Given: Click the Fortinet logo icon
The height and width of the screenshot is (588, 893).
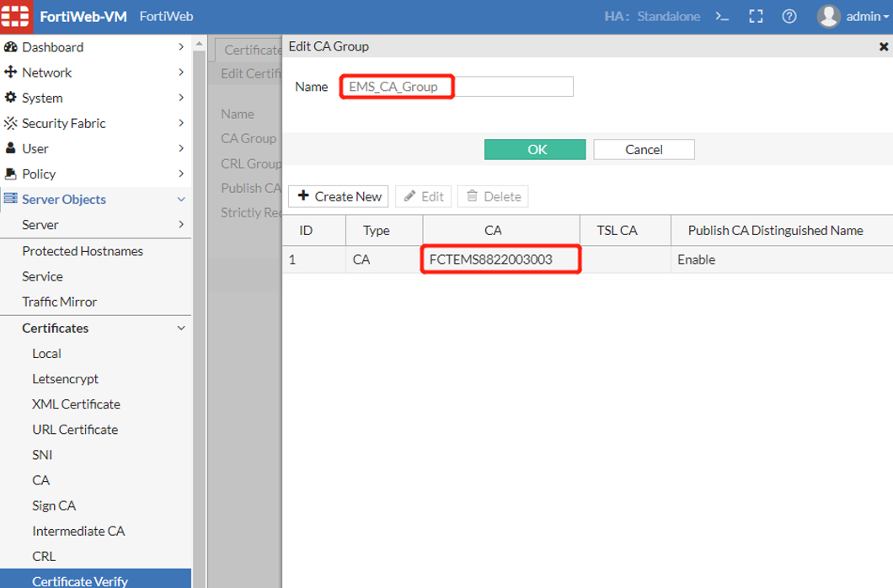Looking at the screenshot, I should 15,16.
